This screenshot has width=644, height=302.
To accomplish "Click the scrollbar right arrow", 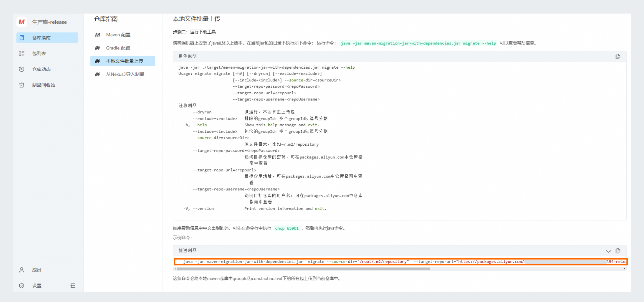I will click(x=624, y=268).
